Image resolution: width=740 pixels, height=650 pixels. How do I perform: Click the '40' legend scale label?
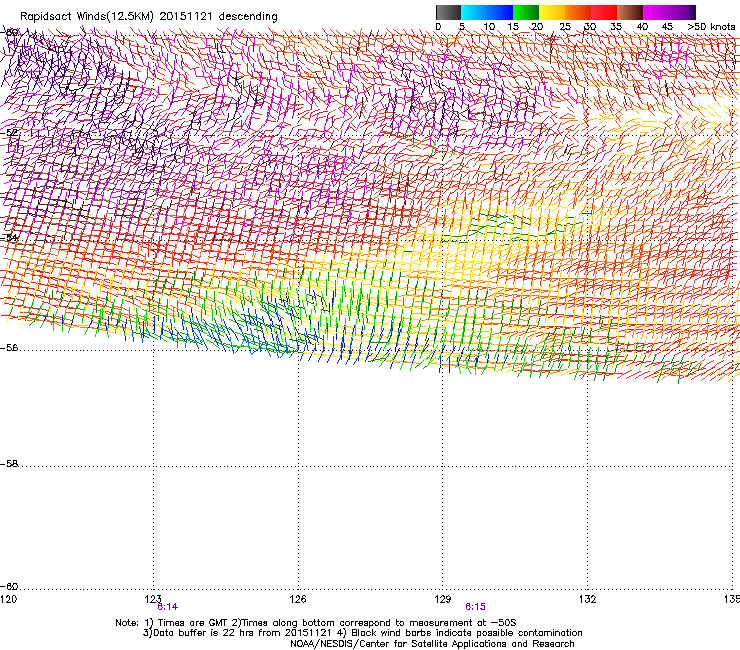coord(642,27)
